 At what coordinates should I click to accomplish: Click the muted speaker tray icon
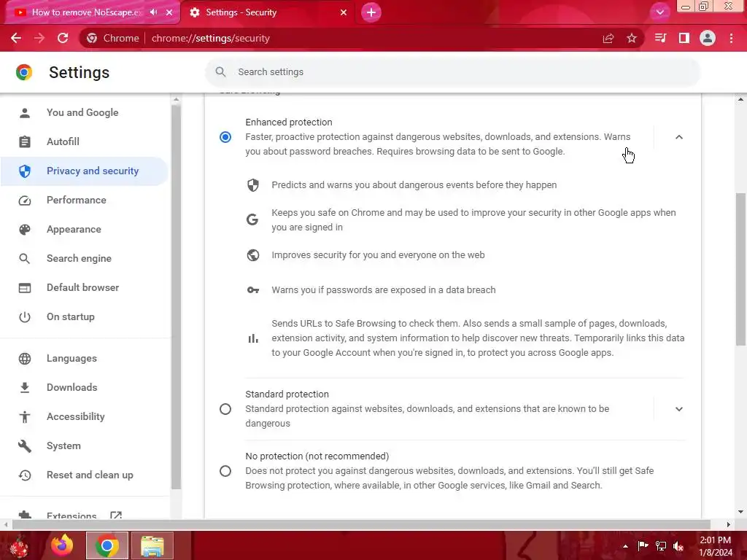coord(678,546)
